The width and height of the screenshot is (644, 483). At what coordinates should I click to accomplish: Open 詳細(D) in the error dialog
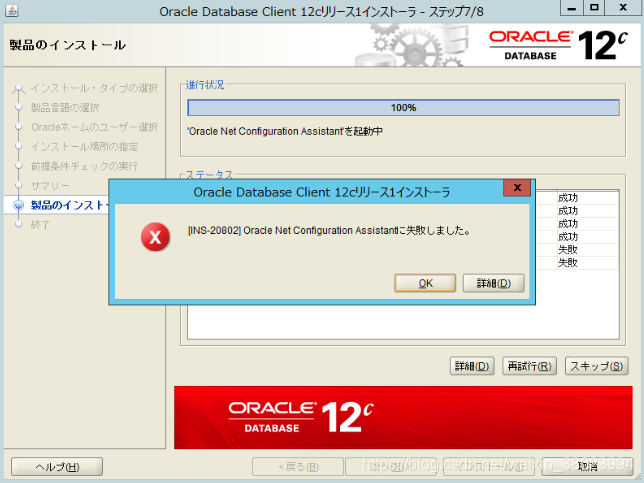coord(493,283)
